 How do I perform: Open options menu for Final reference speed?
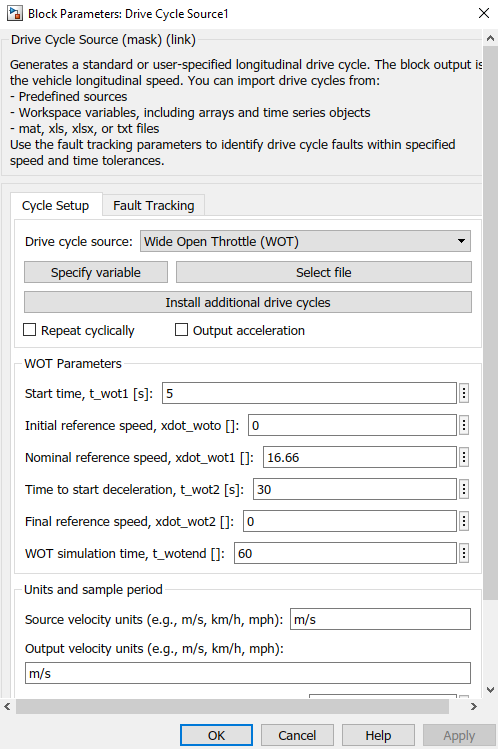click(x=464, y=521)
